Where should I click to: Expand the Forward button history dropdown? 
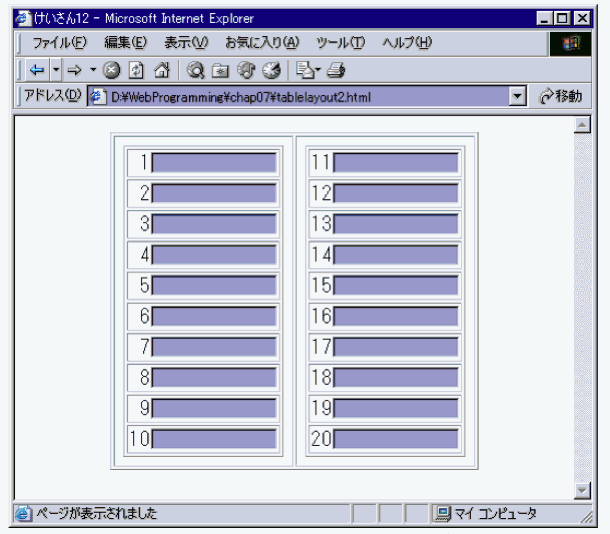point(93,70)
